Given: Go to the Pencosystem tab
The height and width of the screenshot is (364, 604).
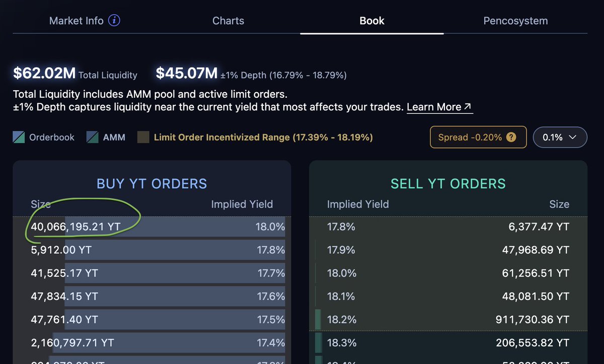Looking at the screenshot, I should coord(515,21).
